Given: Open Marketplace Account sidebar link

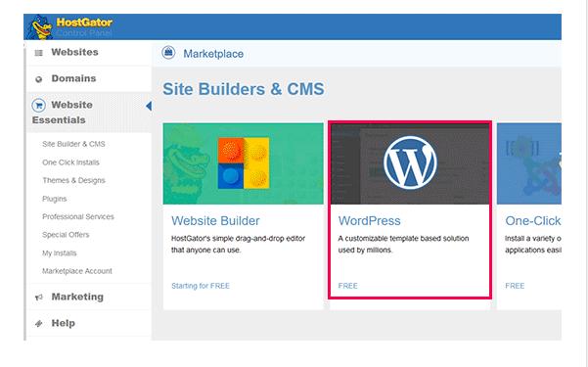Looking at the screenshot, I should (x=77, y=271).
